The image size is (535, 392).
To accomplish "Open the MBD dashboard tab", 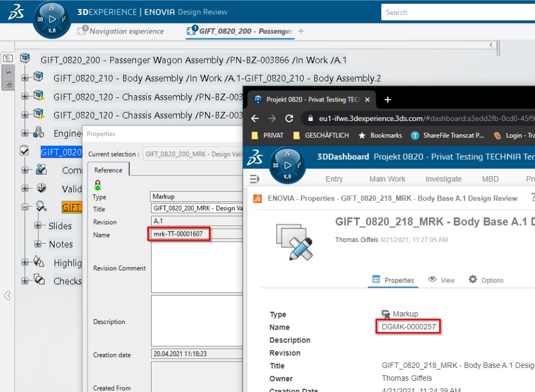I will click(490, 179).
